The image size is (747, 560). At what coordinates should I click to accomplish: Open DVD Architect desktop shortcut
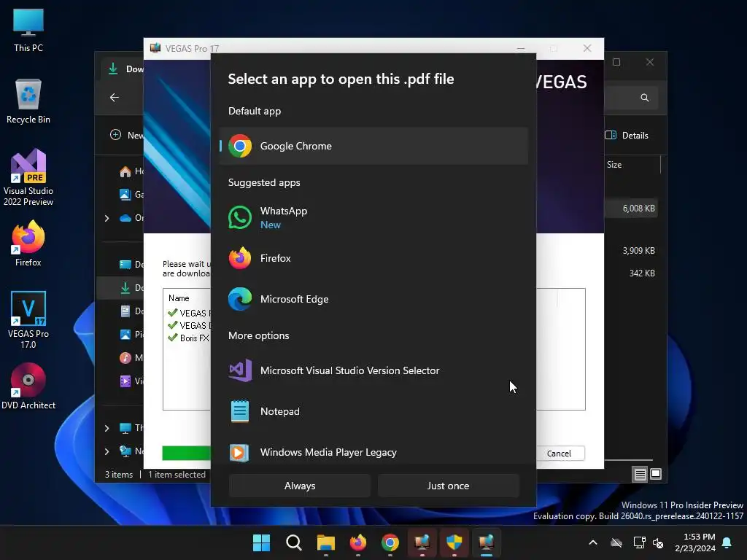[x=28, y=386]
